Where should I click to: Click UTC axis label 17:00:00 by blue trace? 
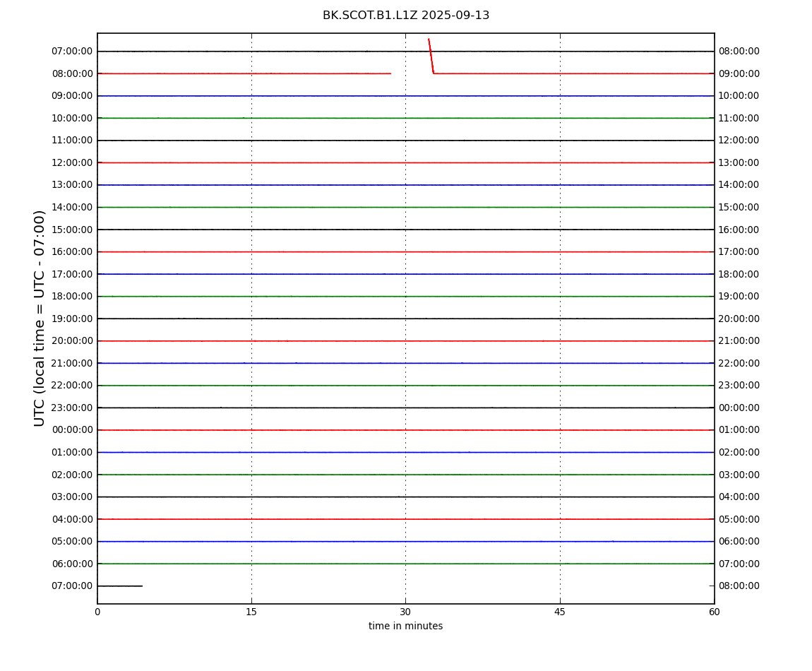pyautogui.click(x=72, y=274)
